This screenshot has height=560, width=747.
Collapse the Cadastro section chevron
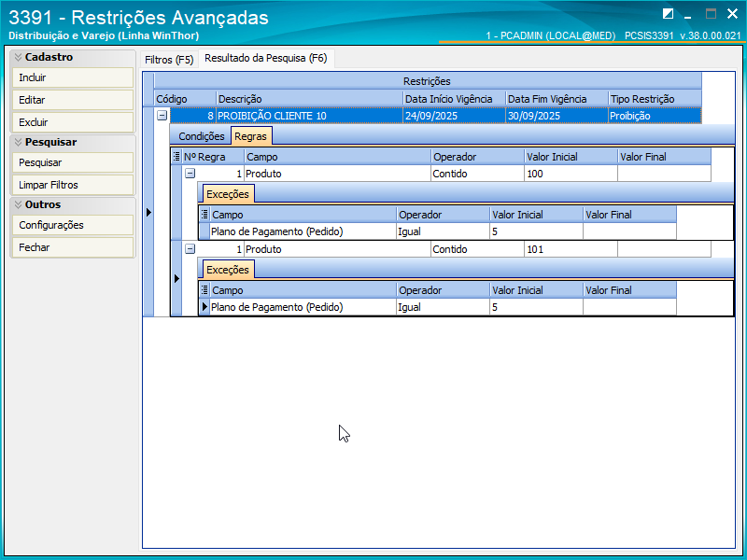pyautogui.click(x=18, y=57)
